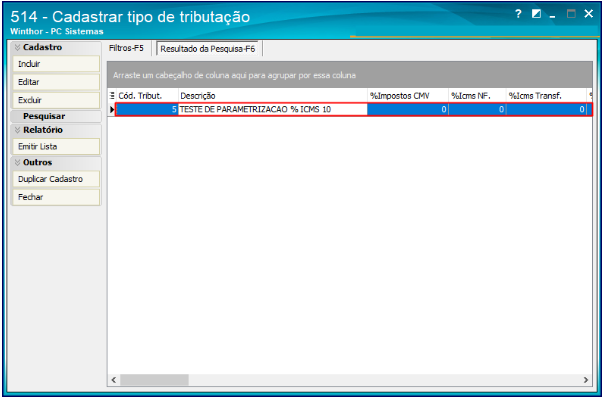
Task: Click the row indicator arrow
Action: click(x=112, y=110)
